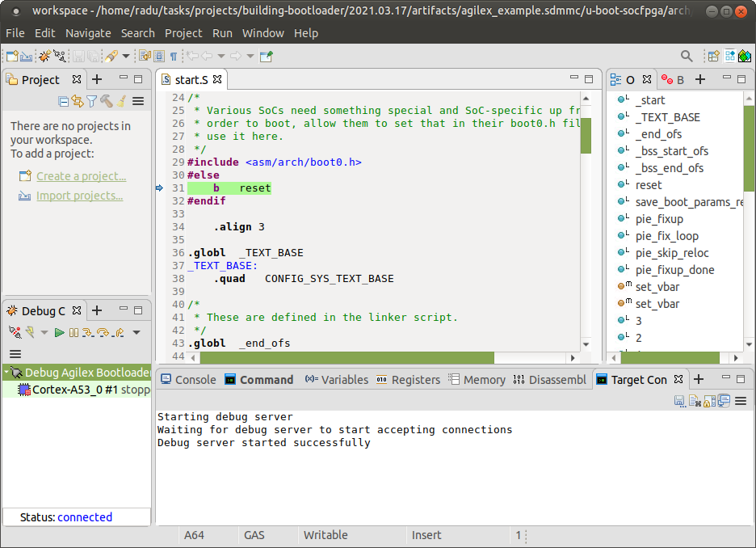Click the Step Over debug icon
This screenshot has width=756, height=548.
pos(103,332)
